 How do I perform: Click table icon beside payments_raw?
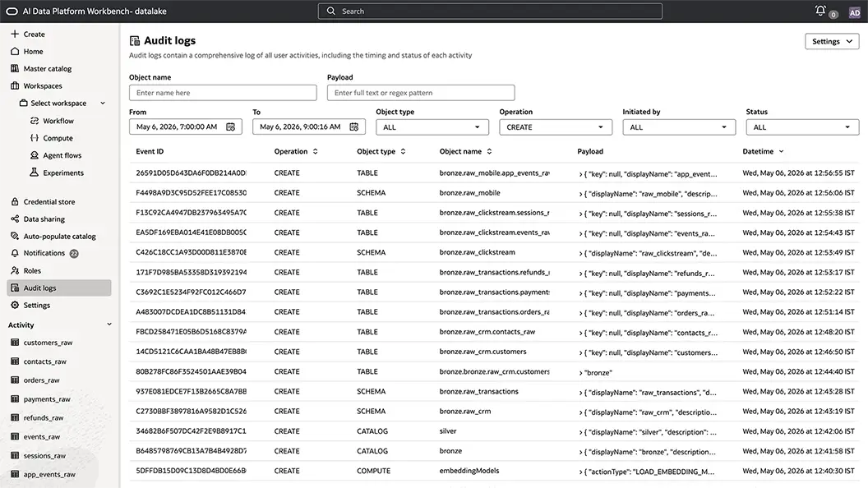pyautogui.click(x=15, y=399)
